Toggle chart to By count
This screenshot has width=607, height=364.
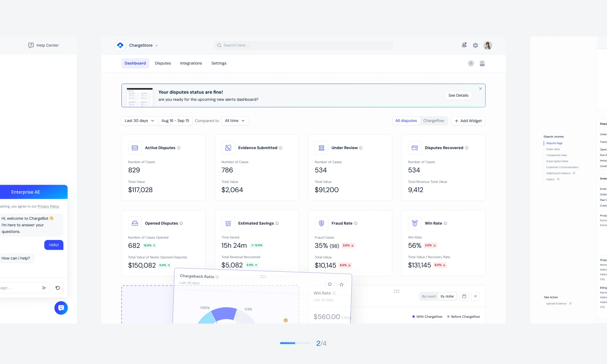429,296
